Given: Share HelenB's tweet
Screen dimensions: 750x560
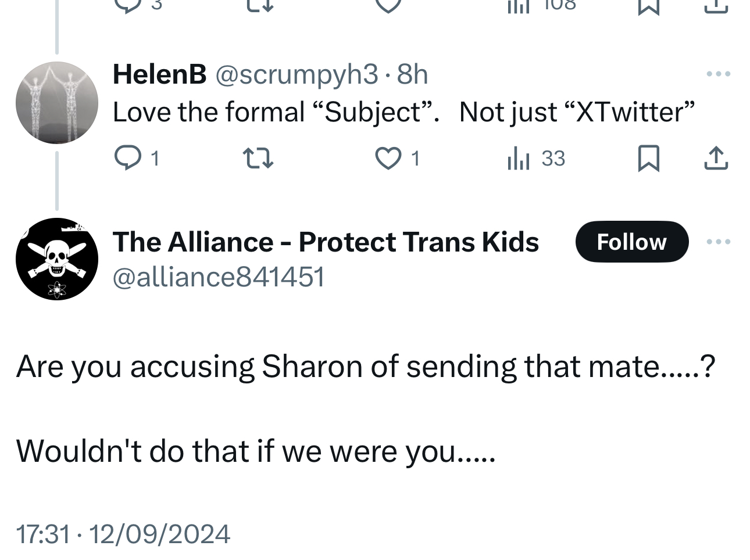Looking at the screenshot, I should (716, 158).
